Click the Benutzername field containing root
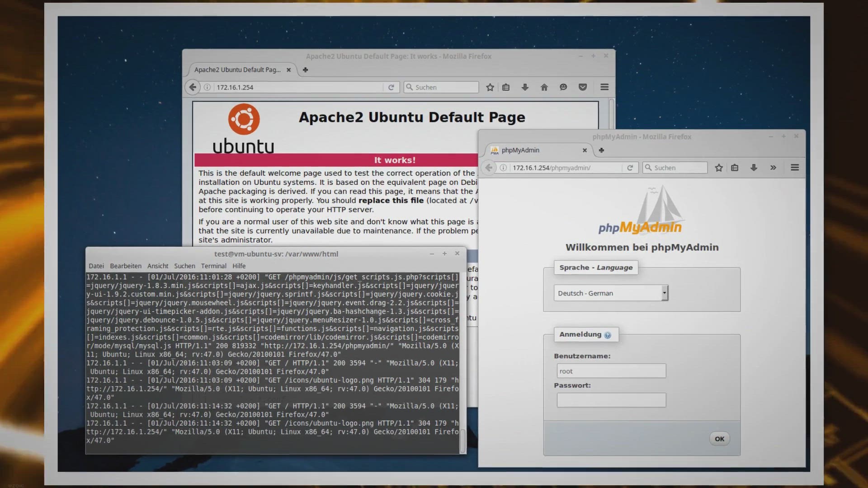 point(611,371)
